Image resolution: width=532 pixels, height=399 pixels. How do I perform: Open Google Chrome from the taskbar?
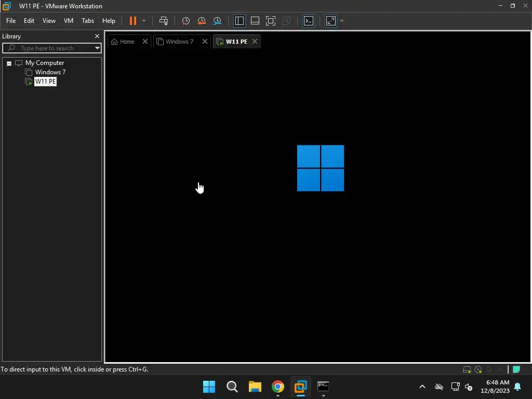click(x=277, y=387)
